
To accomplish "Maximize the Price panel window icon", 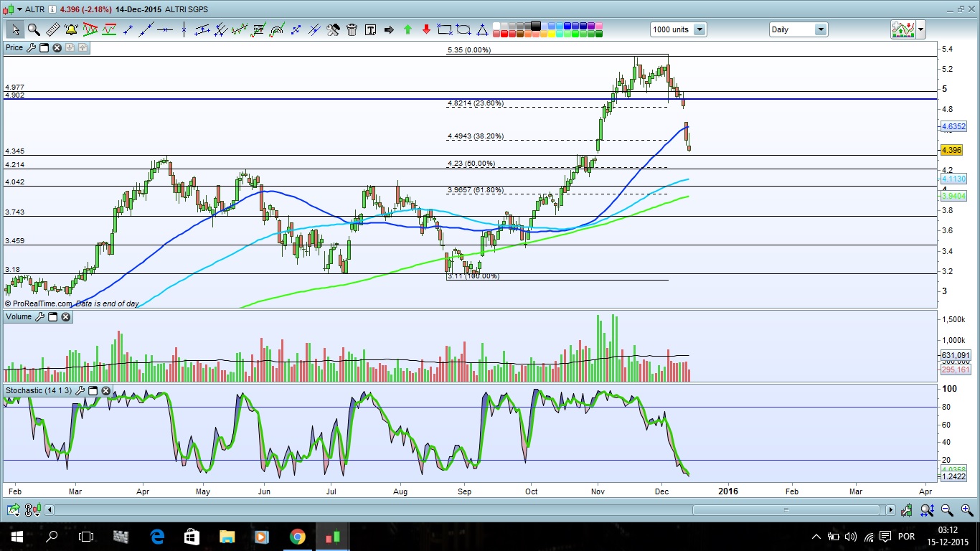I will pos(44,47).
